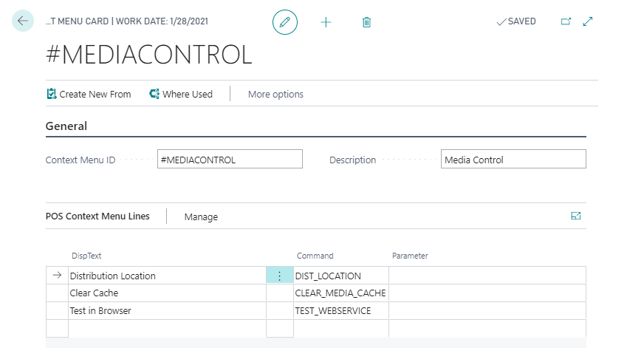Expand the POS Context Menu Lines part
The width and height of the screenshot is (644, 348).
pyautogui.click(x=576, y=216)
